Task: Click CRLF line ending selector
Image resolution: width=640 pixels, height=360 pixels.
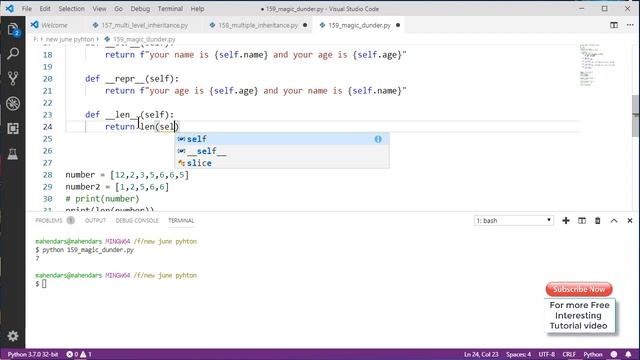Action: [569, 354]
